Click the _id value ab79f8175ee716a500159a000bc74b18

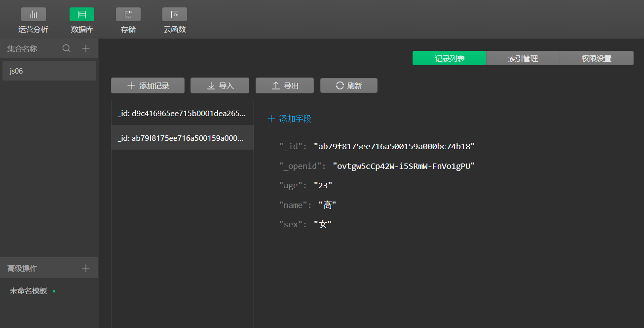click(x=394, y=146)
